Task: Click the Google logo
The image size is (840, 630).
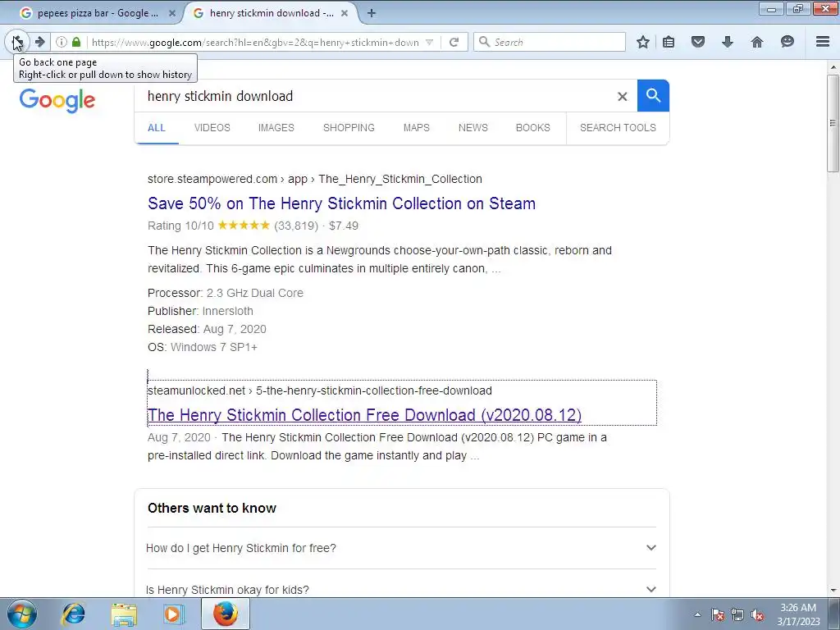Action: 57,100
